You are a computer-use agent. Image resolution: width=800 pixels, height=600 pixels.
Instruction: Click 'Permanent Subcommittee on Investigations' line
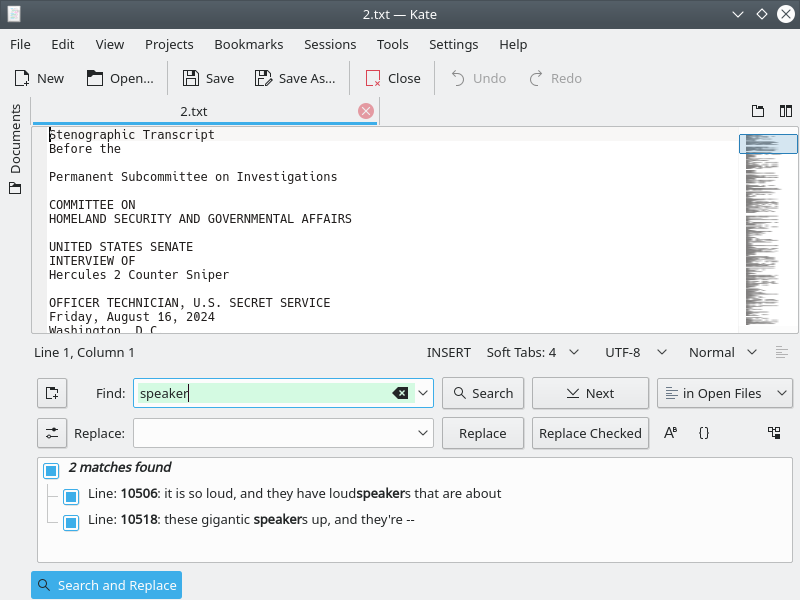193,177
